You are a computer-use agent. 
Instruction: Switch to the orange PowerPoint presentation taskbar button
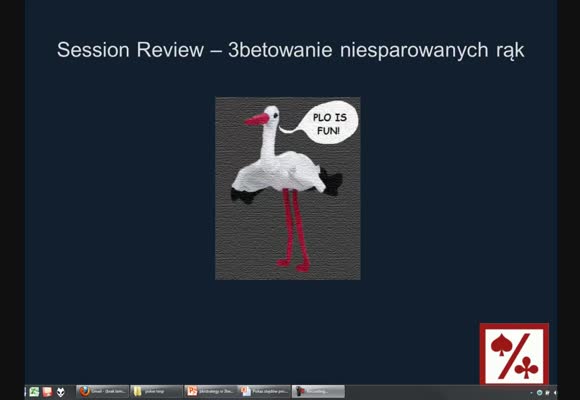click(210, 391)
